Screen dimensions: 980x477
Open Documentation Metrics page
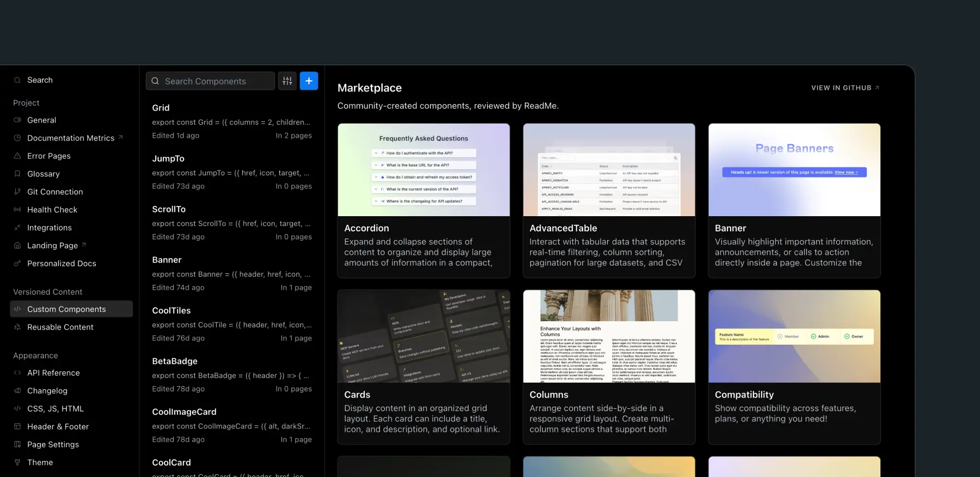coord(71,138)
